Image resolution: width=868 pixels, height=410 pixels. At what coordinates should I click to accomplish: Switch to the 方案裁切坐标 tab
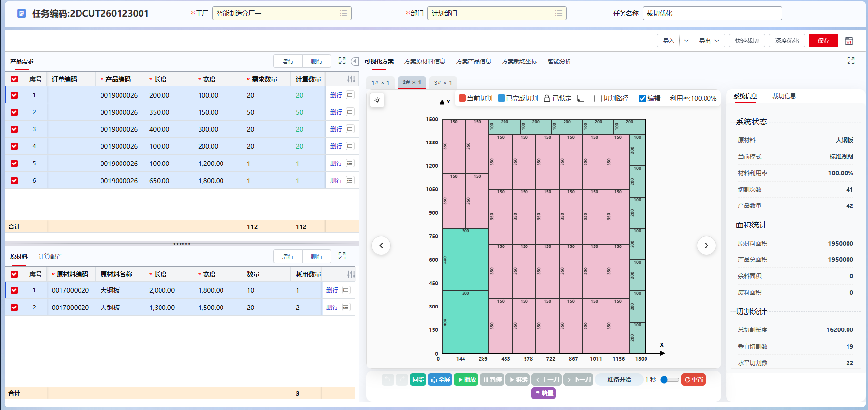click(x=519, y=61)
